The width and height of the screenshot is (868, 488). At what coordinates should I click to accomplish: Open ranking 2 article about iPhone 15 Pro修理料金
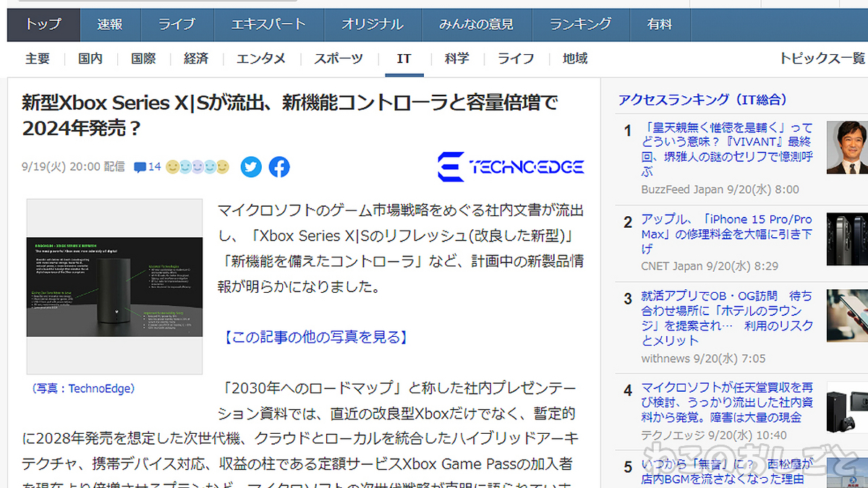click(727, 234)
